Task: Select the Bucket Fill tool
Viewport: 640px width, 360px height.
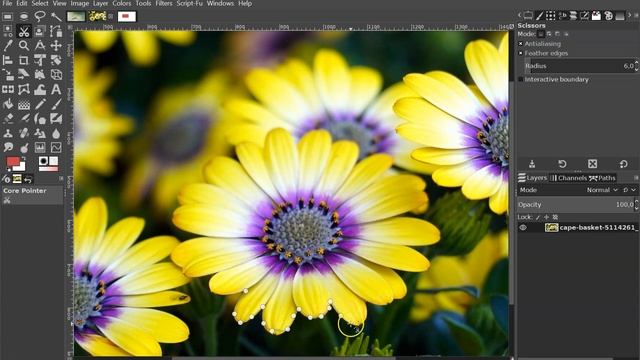Action: (8, 104)
